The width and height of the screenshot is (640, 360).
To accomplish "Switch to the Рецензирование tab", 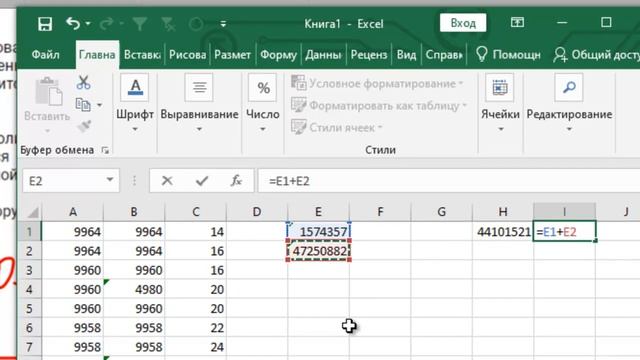I will coord(369,55).
